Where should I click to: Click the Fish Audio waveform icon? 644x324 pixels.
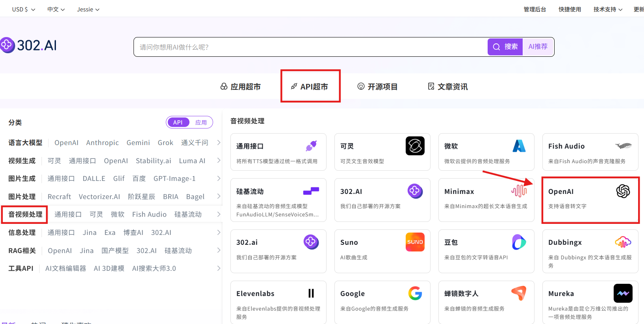point(623,146)
